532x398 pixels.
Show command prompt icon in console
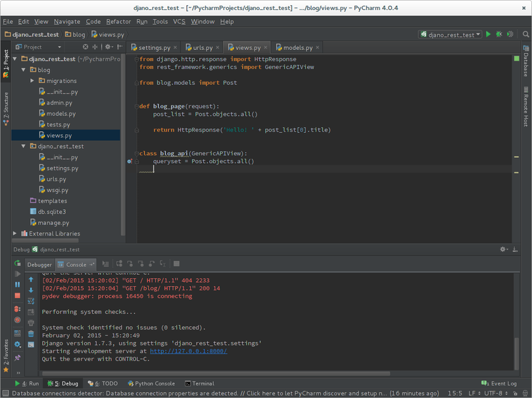click(31, 345)
